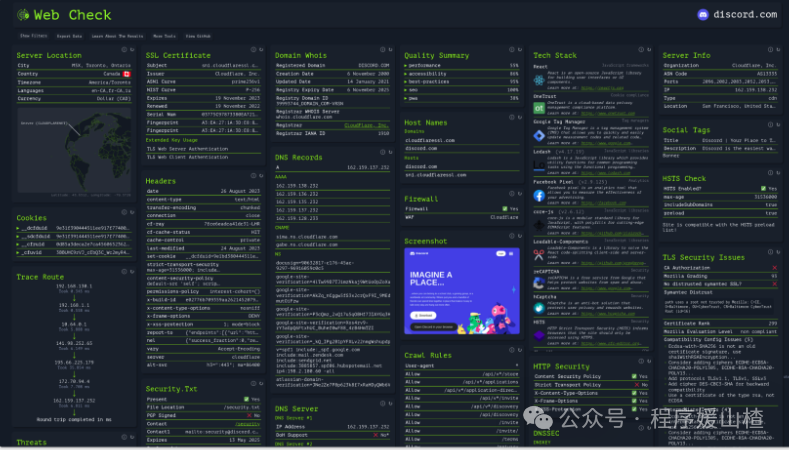The height and width of the screenshot is (450, 789).
Task: Open info icon on Server Location card
Action: tap(124, 49)
